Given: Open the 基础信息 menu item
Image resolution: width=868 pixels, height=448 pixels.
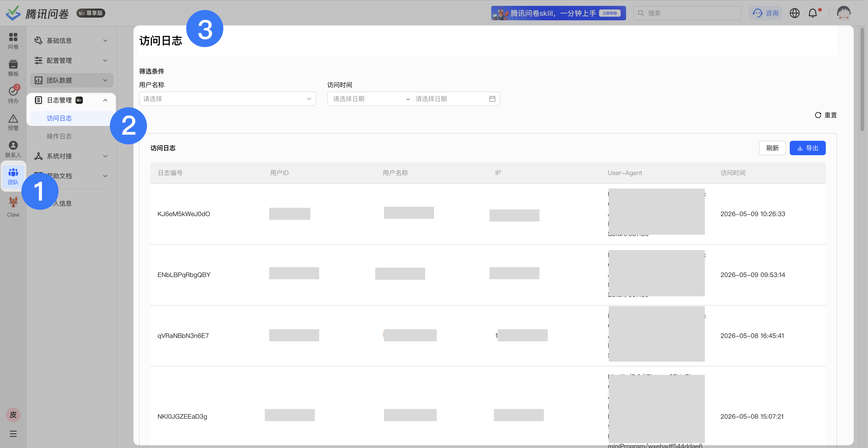Looking at the screenshot, I should [71, 40].
